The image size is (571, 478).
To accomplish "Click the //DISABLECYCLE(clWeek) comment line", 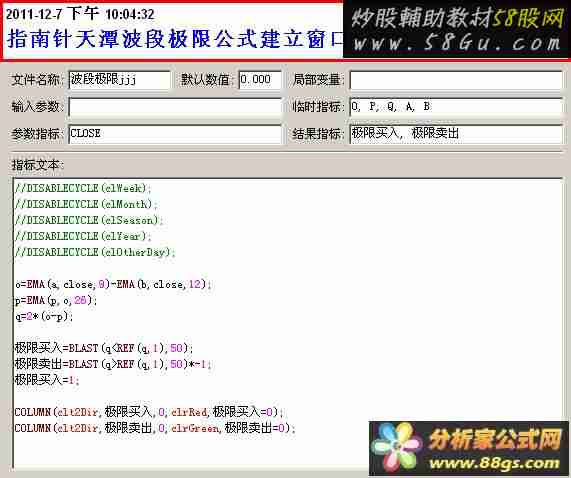I will point(83,188).
